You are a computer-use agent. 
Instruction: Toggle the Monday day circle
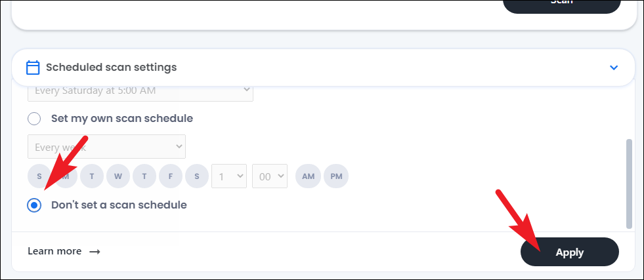tap(67, 176)
